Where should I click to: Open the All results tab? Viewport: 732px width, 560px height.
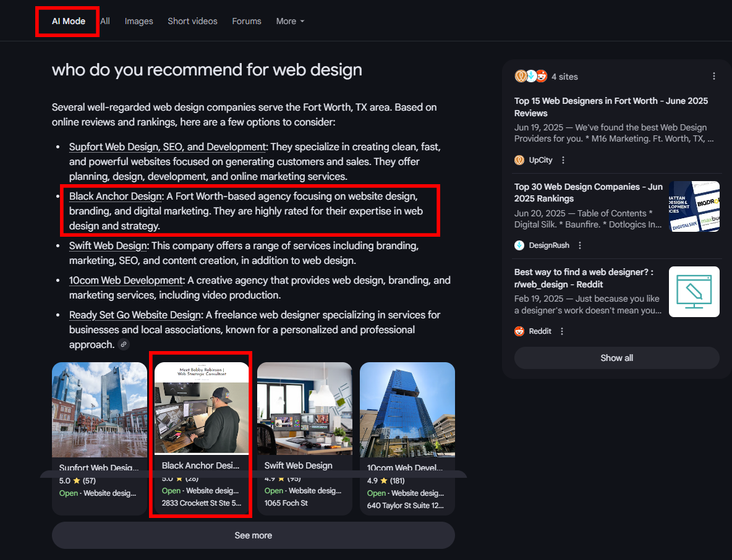pos(105,21)
